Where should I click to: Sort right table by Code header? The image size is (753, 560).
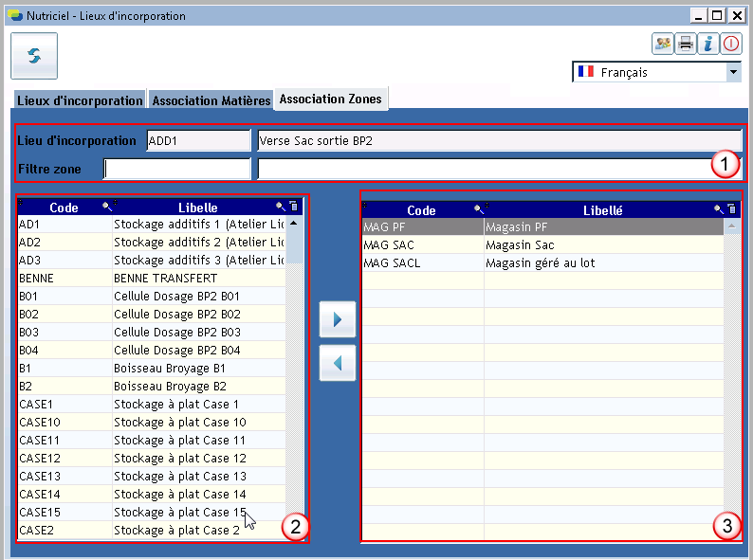coord(421,210)
